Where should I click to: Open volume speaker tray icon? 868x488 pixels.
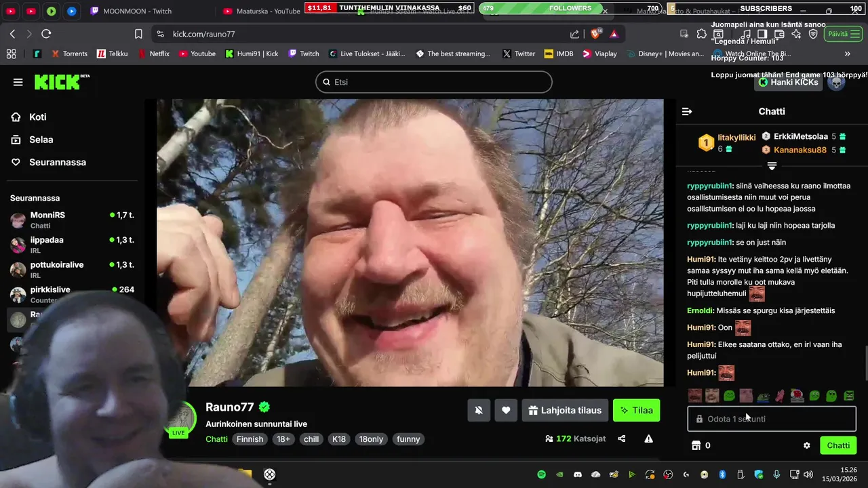click(808, 474)
